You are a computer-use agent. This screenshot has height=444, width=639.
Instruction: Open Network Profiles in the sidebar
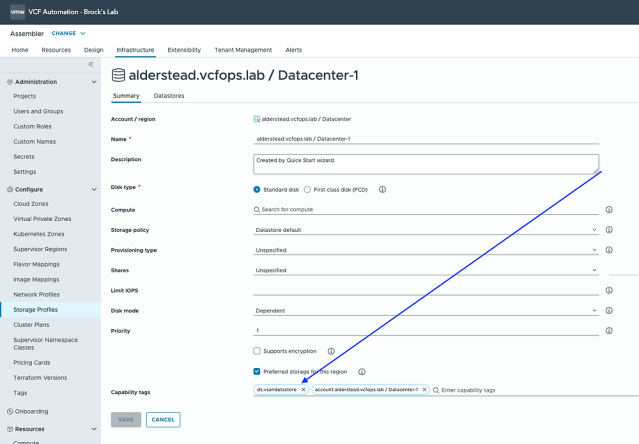coord(36,295)
